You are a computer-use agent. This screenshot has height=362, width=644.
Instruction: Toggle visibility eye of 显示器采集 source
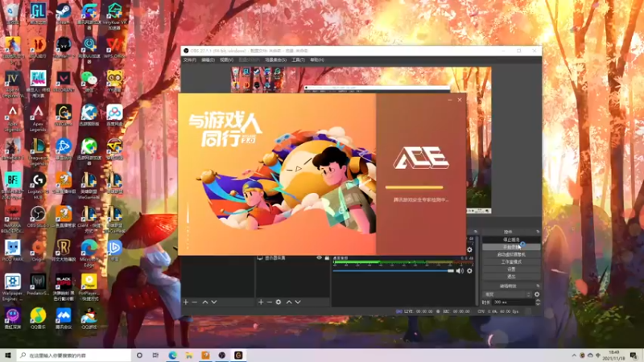tap(319, 257)
